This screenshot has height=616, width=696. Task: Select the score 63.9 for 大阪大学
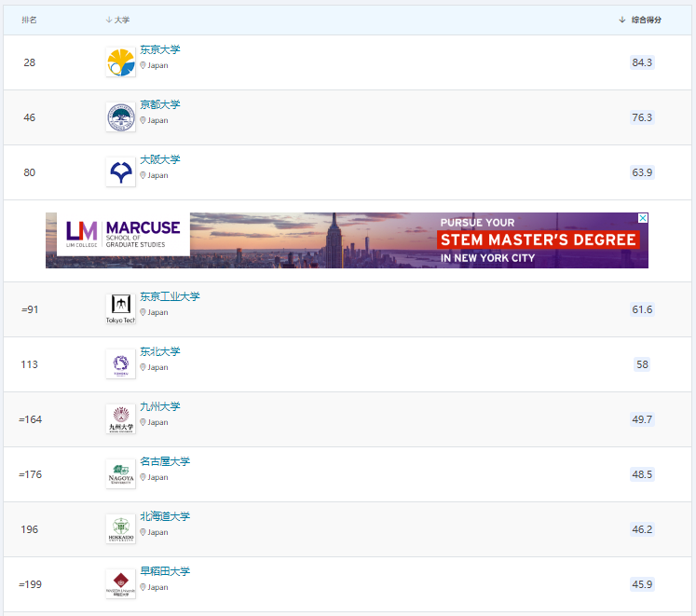(642, 172)
